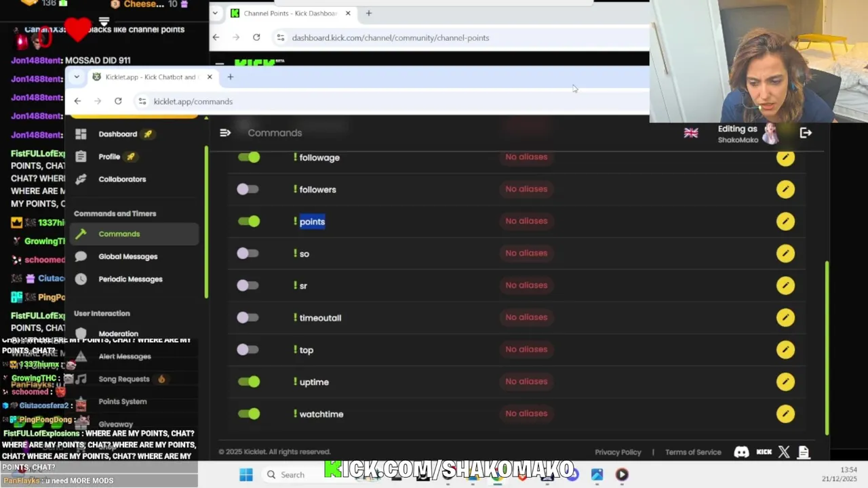Image resolution: width=868 pixels, height=488 pixels.
Task: Go back in the Kick dashboard window
Action: (216, 37)
